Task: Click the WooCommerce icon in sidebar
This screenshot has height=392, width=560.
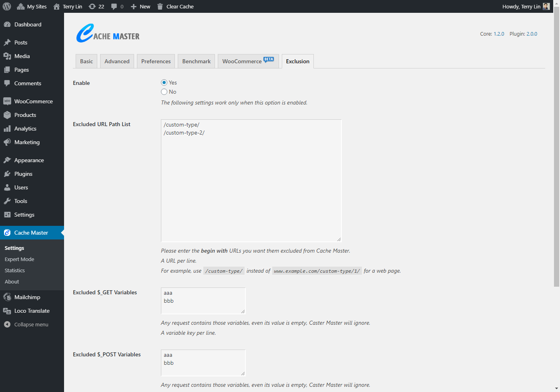Action: pos(7,101)
